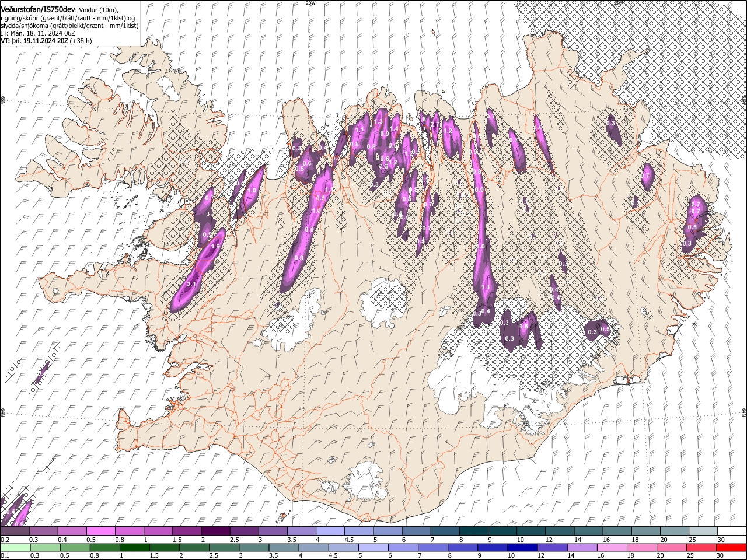Click the '(+38 h)' forecast offset text

click(81, 41)
